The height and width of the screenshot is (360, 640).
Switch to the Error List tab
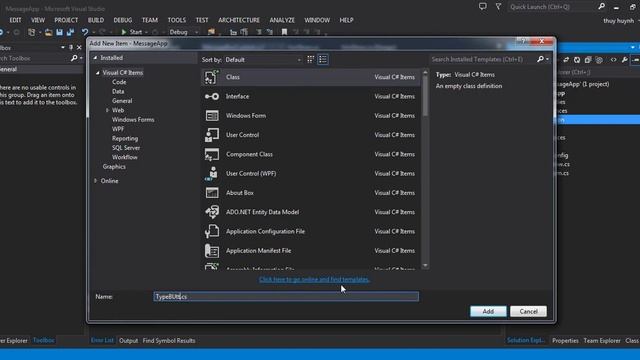pyautogui.click(x=102, y=340)
